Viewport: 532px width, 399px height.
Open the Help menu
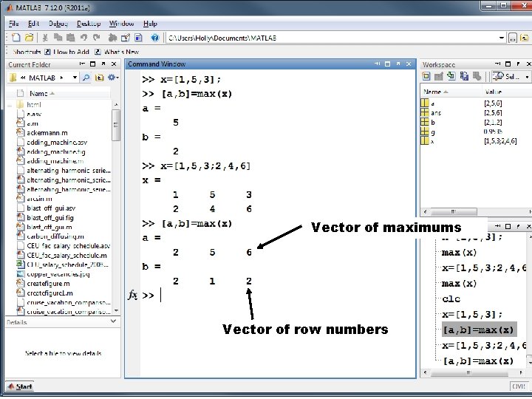150,24
